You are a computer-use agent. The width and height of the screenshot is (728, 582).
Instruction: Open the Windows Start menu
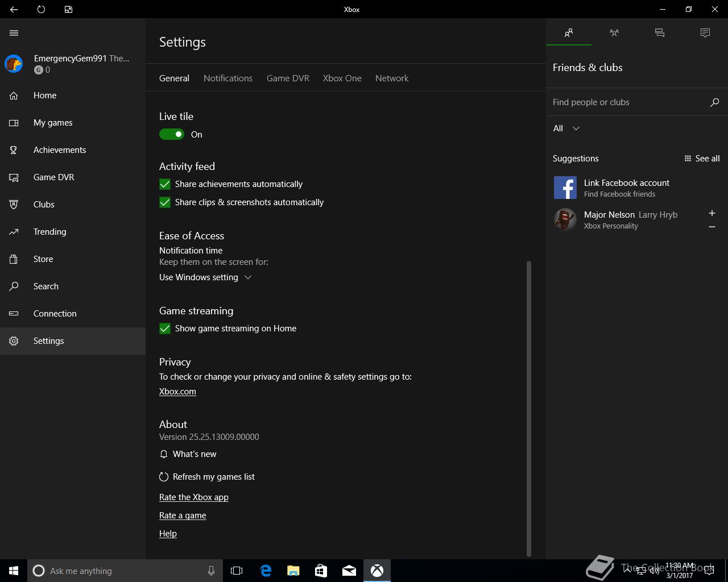click(x=14, y=571)
